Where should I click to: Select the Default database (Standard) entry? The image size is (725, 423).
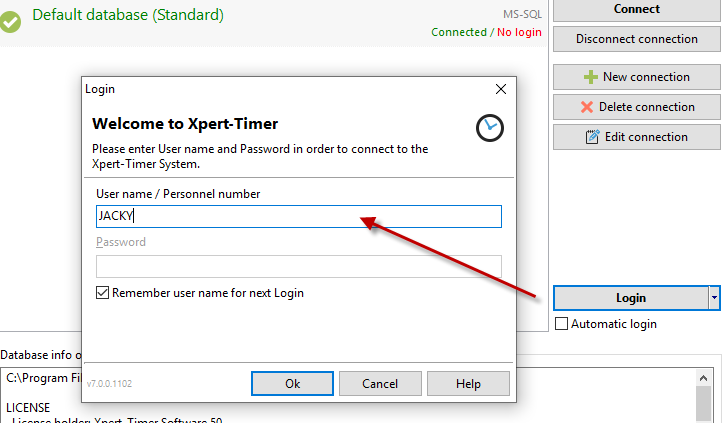pyautogui.click(x=128, y=15)
